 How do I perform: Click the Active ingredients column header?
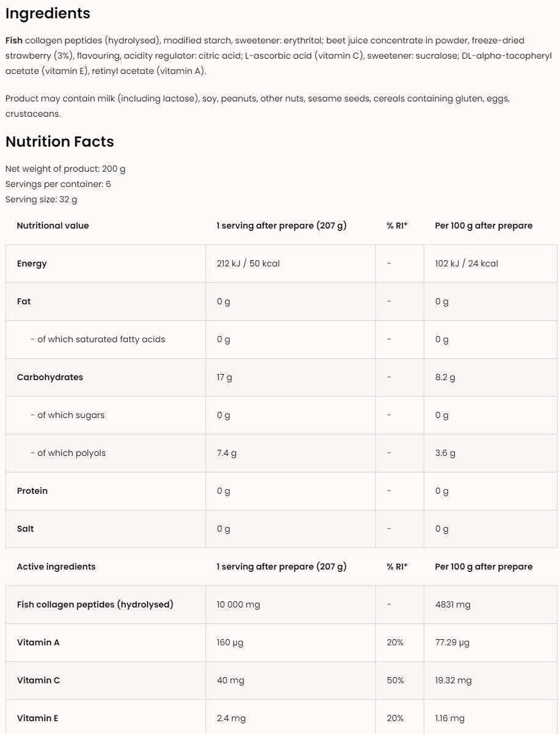point(56,567)
